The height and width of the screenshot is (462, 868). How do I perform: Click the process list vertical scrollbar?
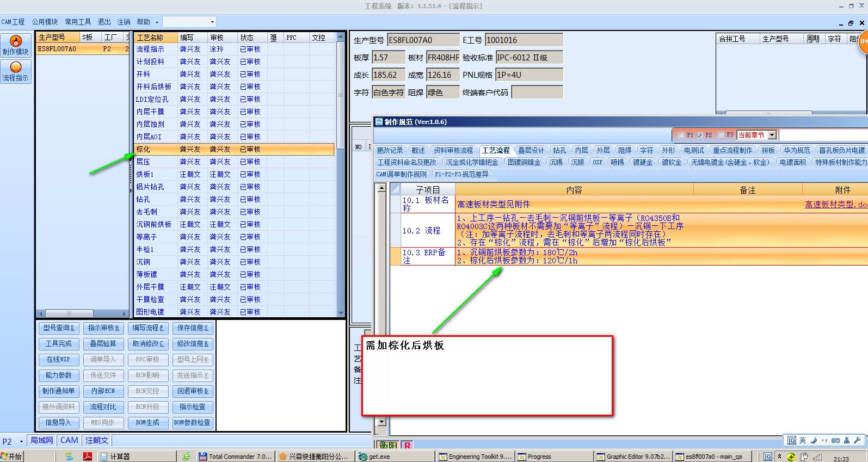341,174
